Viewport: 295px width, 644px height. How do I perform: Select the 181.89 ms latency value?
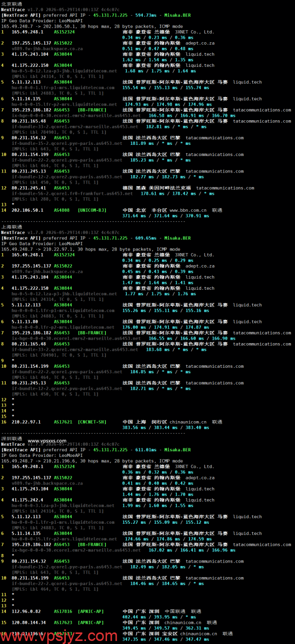point(142,143)
